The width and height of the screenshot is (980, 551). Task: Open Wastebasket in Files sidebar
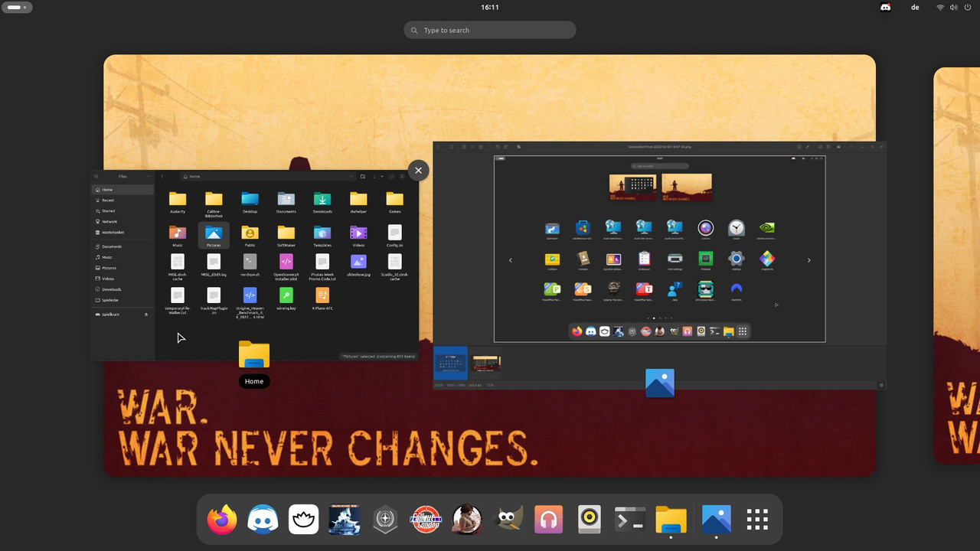tap(122, 232)
